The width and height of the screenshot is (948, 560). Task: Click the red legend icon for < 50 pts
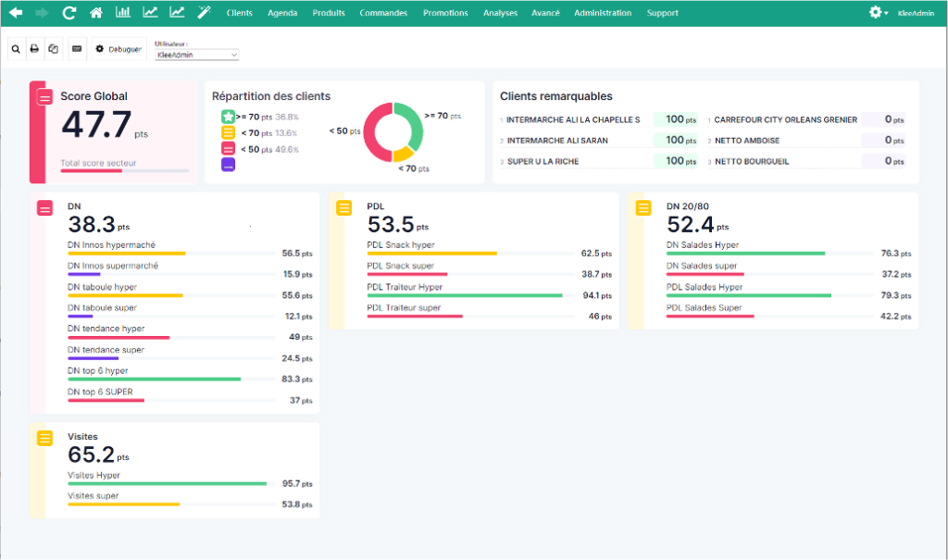(228, 149)
